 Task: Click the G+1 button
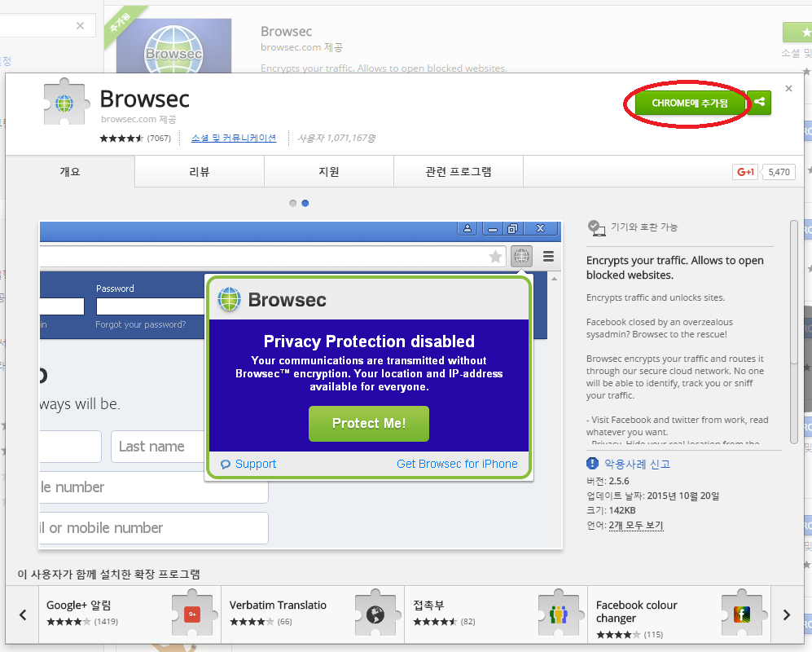pos(745,172)
